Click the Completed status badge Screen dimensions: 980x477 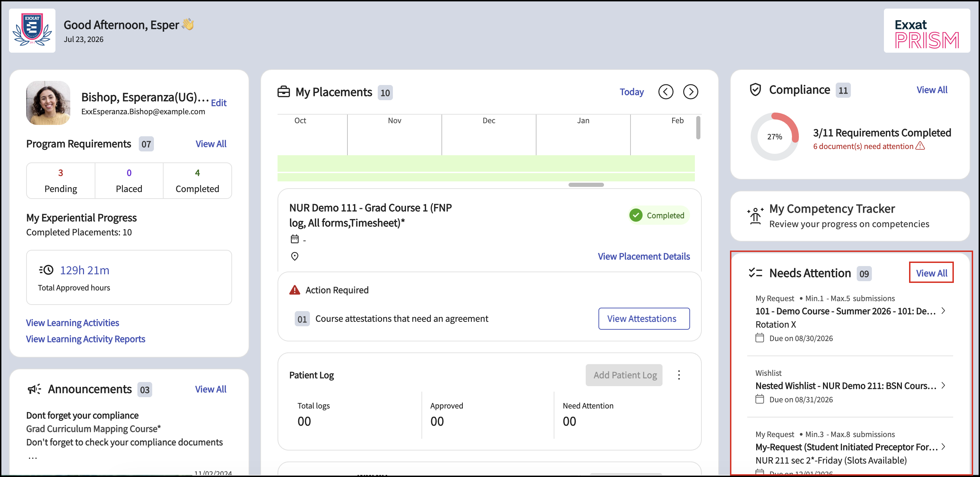659,215
